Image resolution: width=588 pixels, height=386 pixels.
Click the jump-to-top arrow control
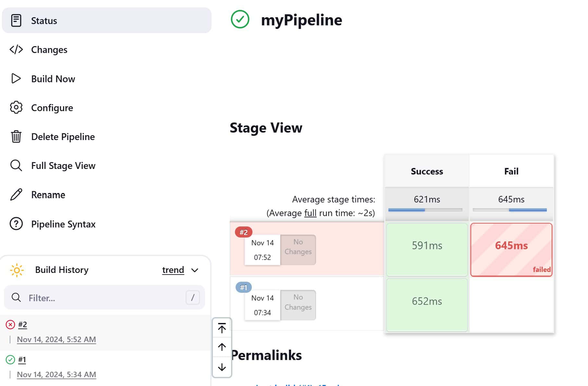222,328
